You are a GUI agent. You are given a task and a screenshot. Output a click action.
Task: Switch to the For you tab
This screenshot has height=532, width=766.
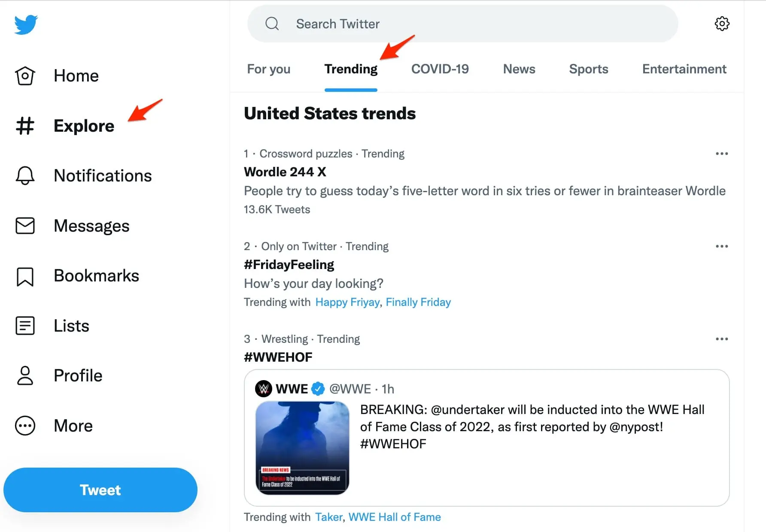tap(269, 69)
